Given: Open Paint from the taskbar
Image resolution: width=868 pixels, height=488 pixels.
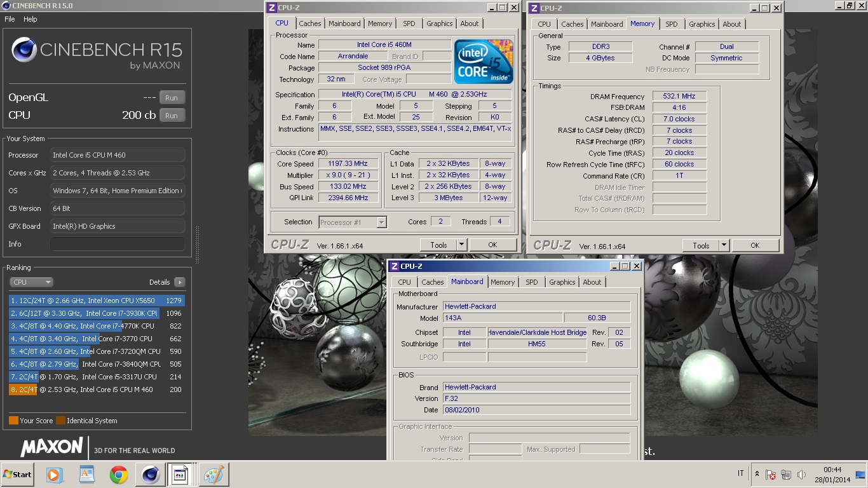Looking at the screenshot, I should (213, 475).
